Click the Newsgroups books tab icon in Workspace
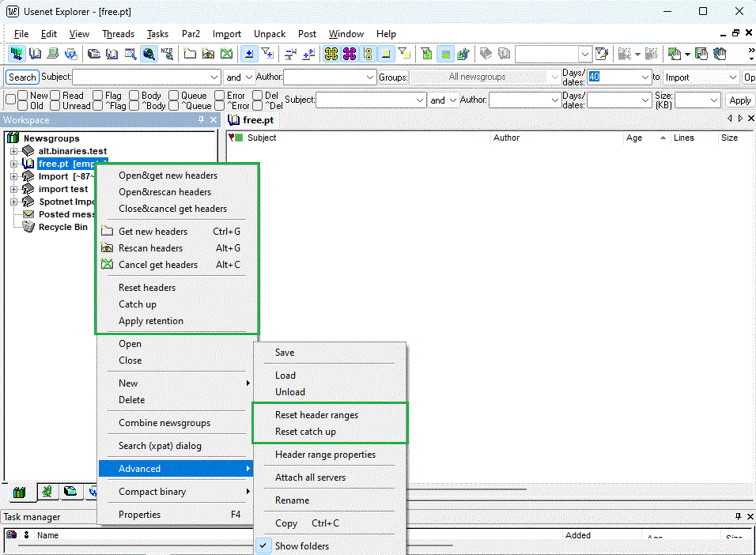The width and height of the screenshot is (756, 555). tap(20, 493)
